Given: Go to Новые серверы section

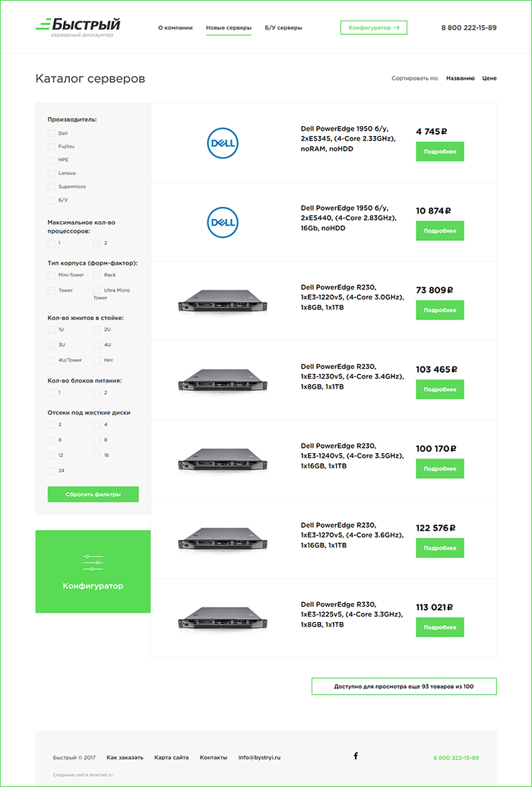Looking at the screenshot, I should click(229, 28).
